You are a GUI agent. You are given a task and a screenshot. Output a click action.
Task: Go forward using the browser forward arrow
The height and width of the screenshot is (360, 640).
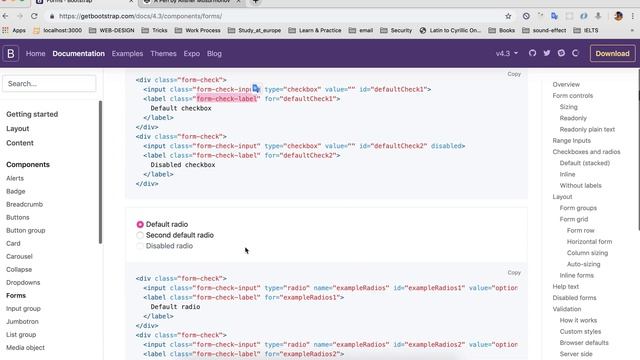coord(20,16)
